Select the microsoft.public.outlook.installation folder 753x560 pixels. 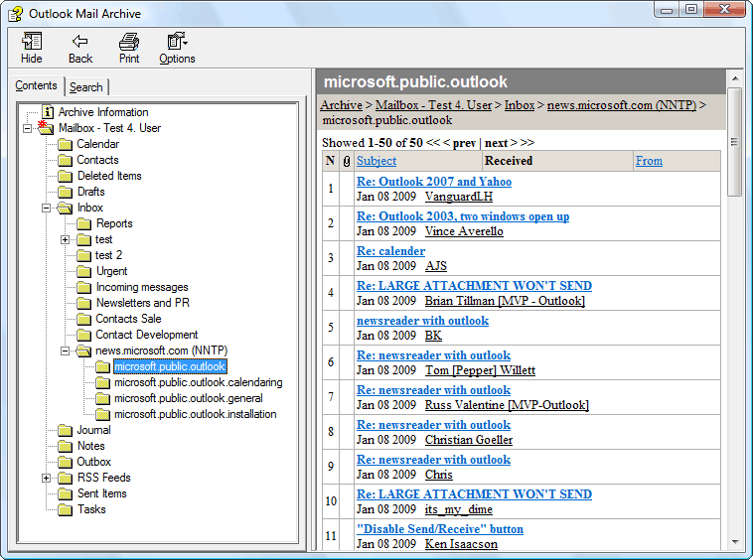point(195,414)
